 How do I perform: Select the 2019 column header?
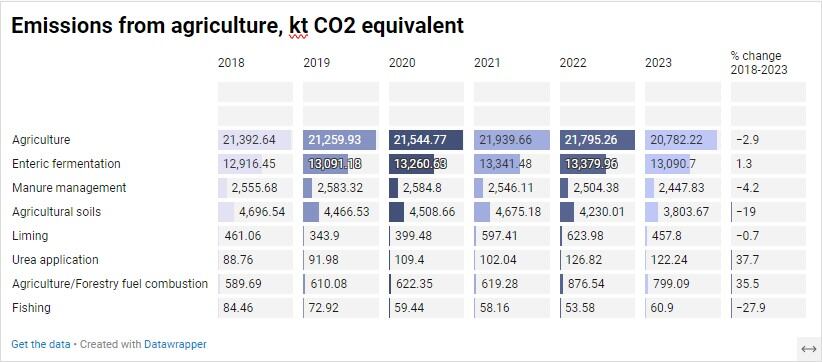[317, 63]
